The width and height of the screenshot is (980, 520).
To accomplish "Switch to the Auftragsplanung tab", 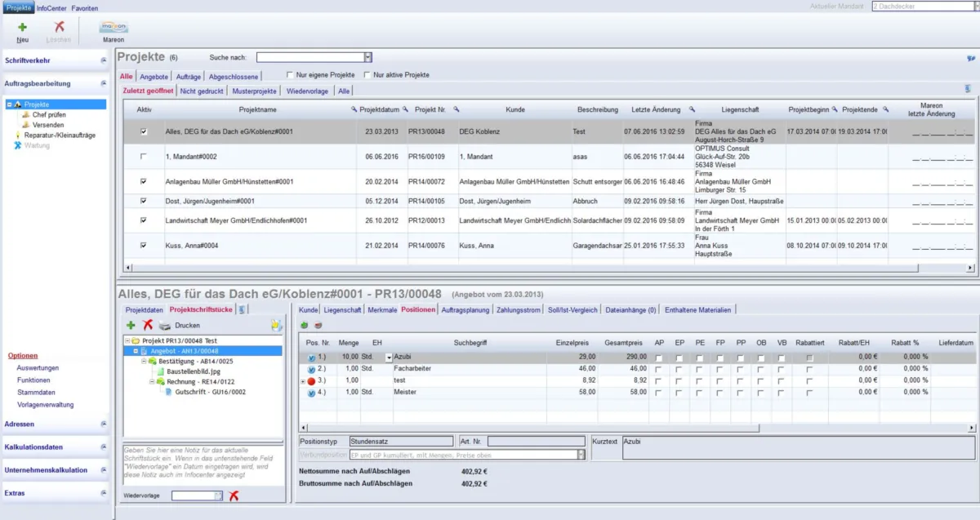I will coord(465,310).
